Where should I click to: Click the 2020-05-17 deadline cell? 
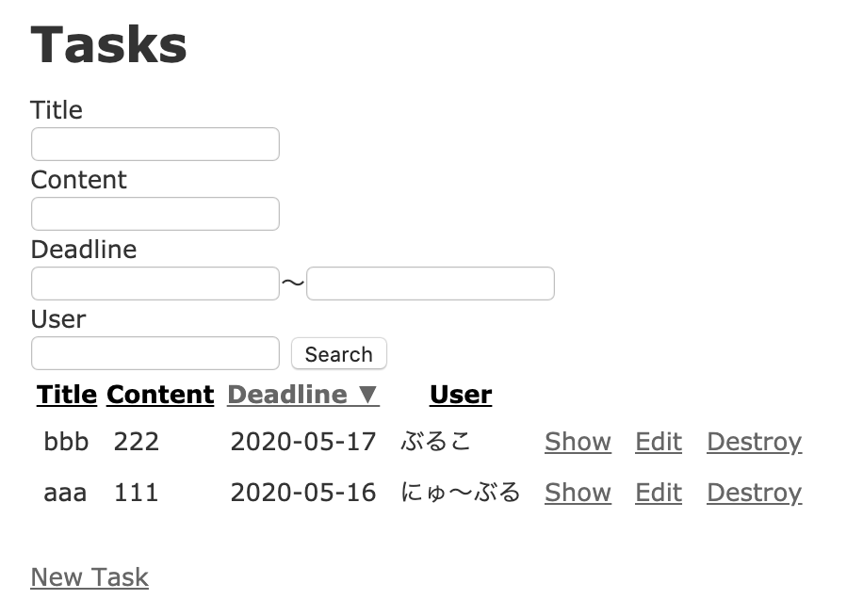click(x=303, y=442)
